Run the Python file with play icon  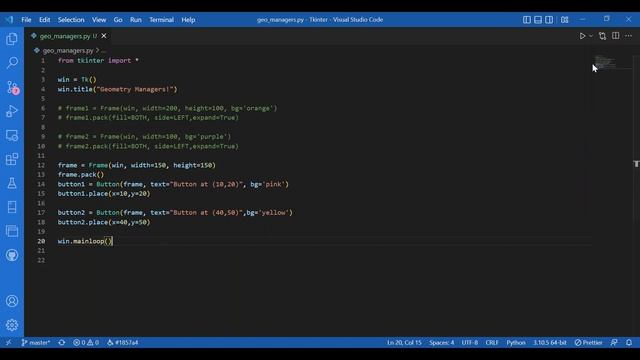pyautogui.click(x=582, y=36)
